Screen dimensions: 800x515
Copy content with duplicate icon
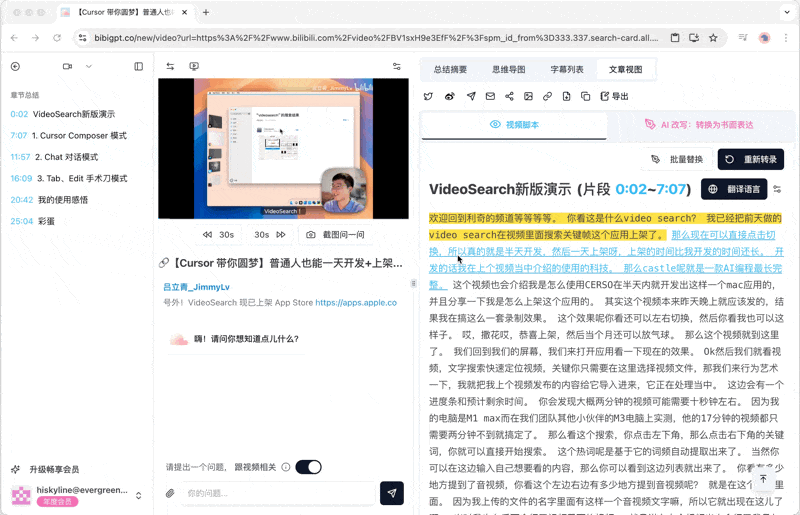click(586, 96)
